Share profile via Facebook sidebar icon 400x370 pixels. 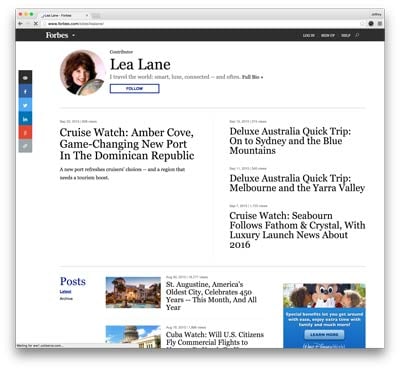point(25,92)
